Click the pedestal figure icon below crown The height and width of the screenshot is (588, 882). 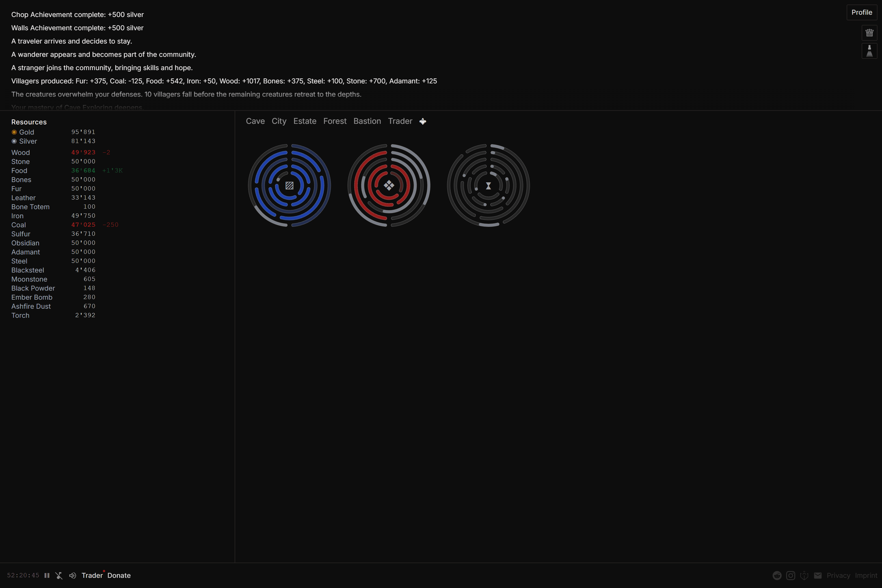point(869,51)
